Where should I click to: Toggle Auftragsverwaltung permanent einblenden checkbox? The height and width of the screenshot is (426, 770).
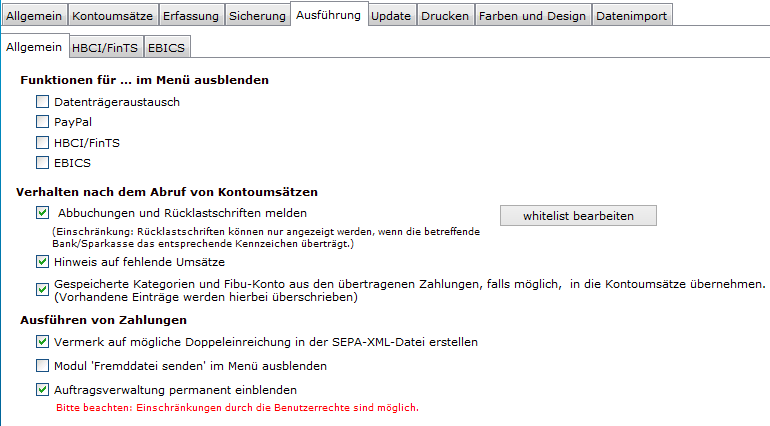(x=42, y=390)
